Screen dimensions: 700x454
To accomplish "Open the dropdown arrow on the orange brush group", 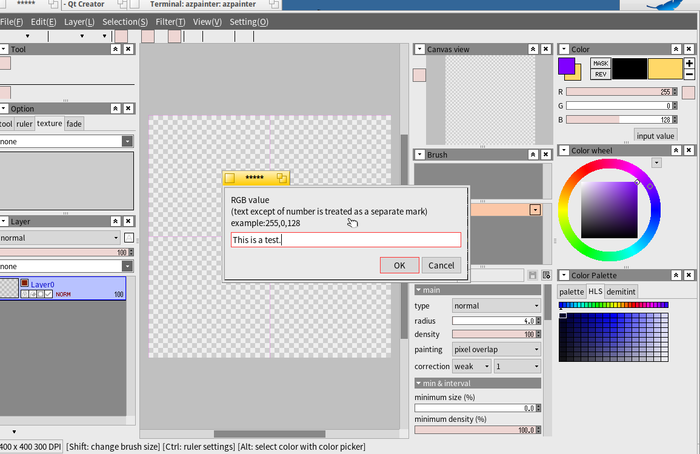I will [535, 210].
